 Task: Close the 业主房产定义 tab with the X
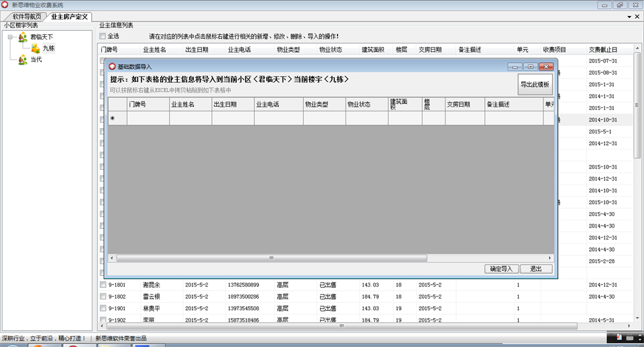pyautogui.click(x=637, y=17)
